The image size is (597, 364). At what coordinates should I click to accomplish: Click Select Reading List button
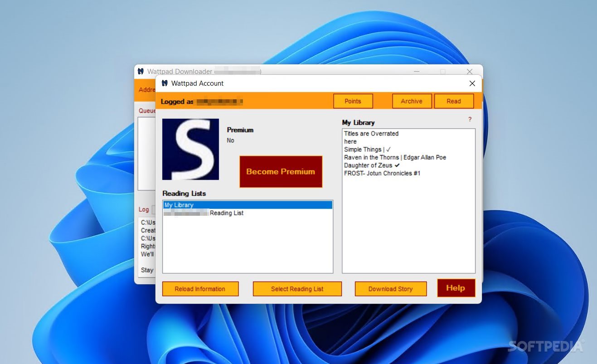(297, 289)
